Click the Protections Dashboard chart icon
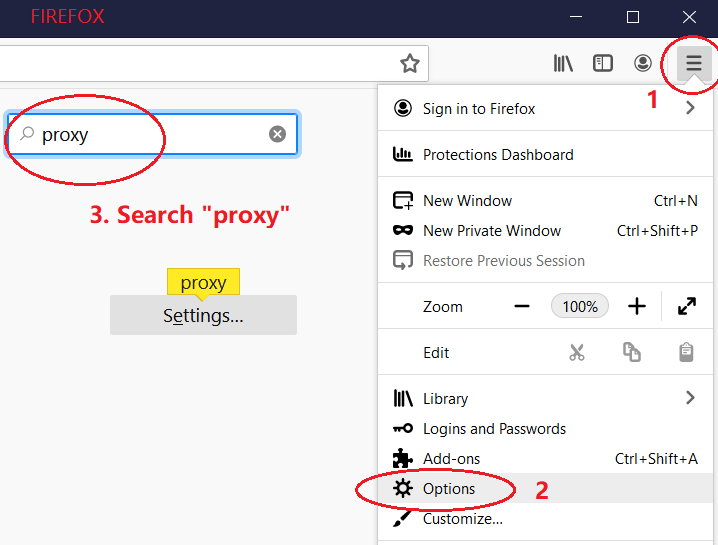Image resolution: width=718 pixels, height=545 pixels. (403, 154)
